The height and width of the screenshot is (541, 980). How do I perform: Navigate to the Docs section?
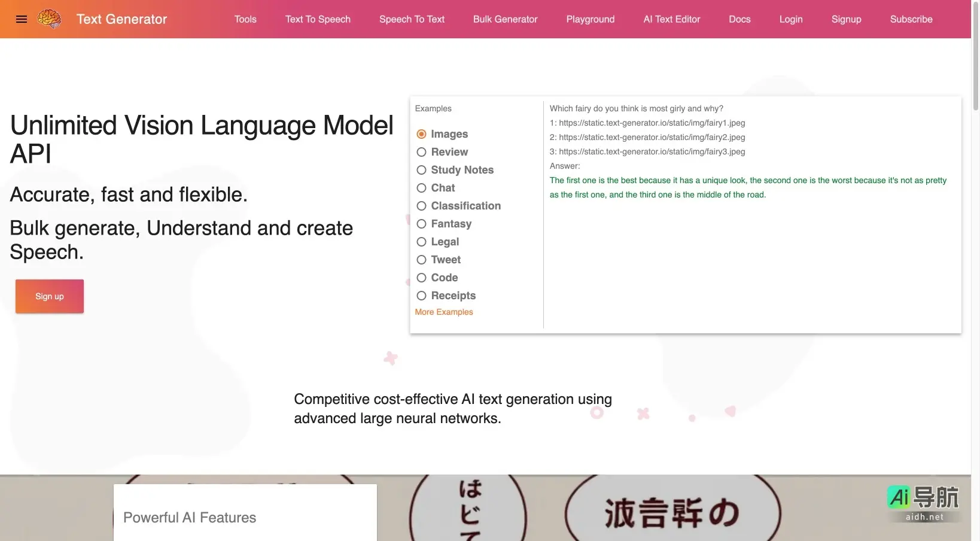pyautogui.click(x=739, y=18)
